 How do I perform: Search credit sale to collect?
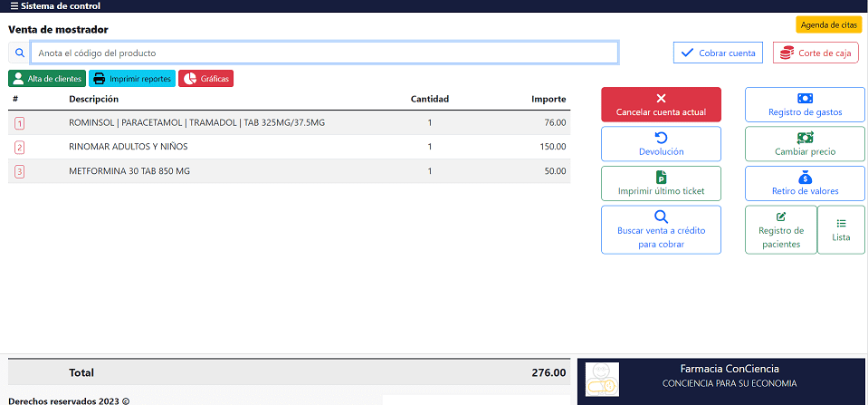coord(661,229)
